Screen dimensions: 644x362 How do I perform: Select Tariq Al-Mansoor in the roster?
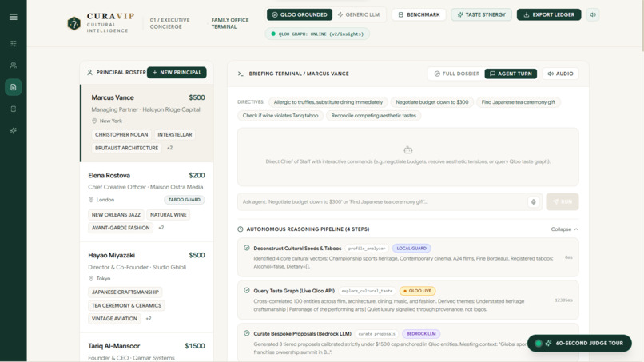[x=147, y=348]
